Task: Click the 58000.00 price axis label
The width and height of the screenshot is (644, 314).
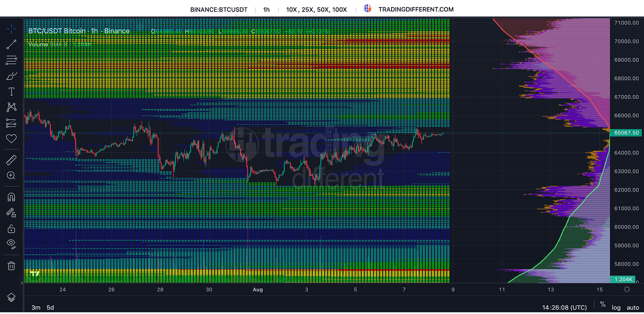Action: tap(626, 264)
